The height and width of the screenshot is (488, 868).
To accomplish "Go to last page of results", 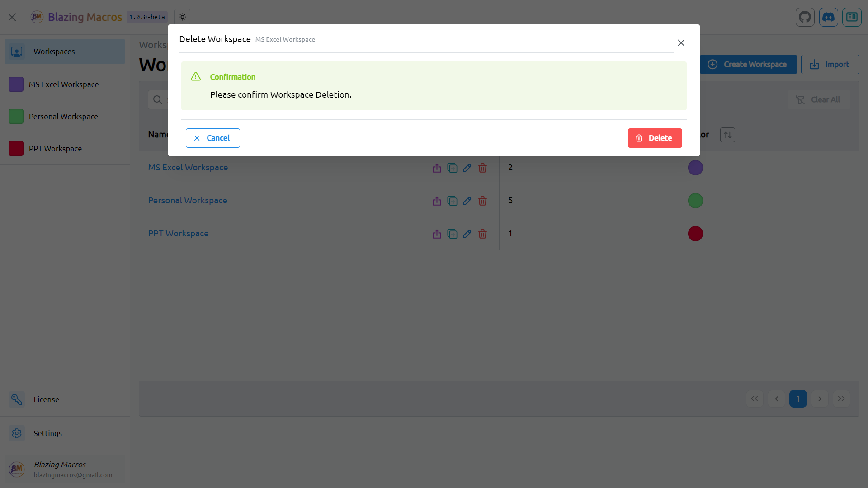I will point(841,399).
